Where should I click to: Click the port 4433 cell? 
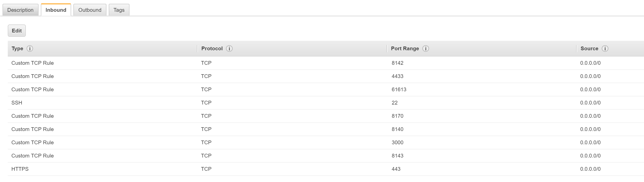click(x=398, y=76)
